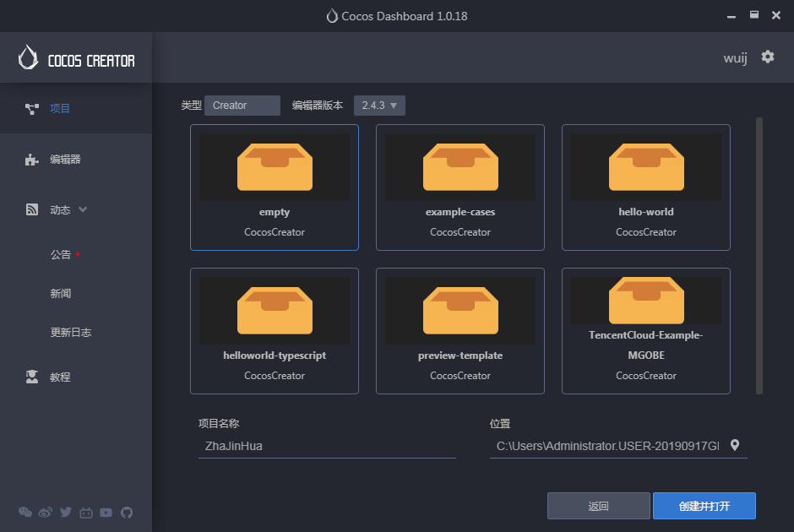Open the GitHub octocat icon
The image size is (794, 532).
click(x=127, y=513)
